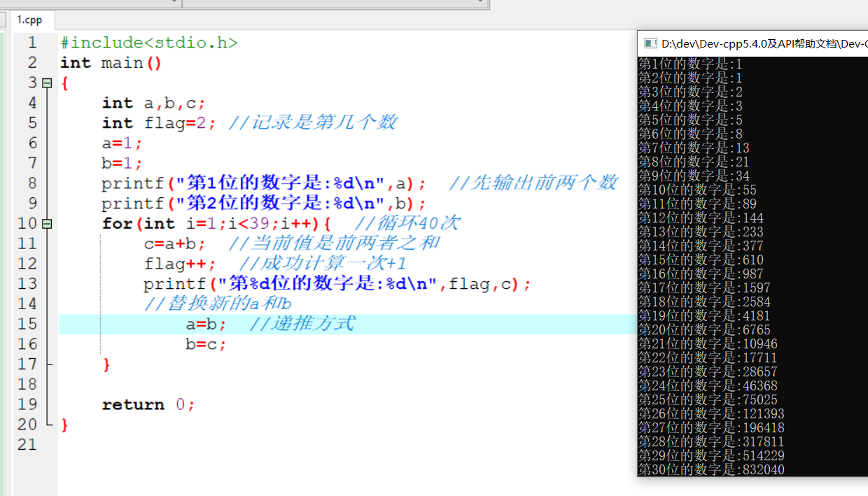Click the printf line using flag,c

pyautogui.click(x=338, y=284)
